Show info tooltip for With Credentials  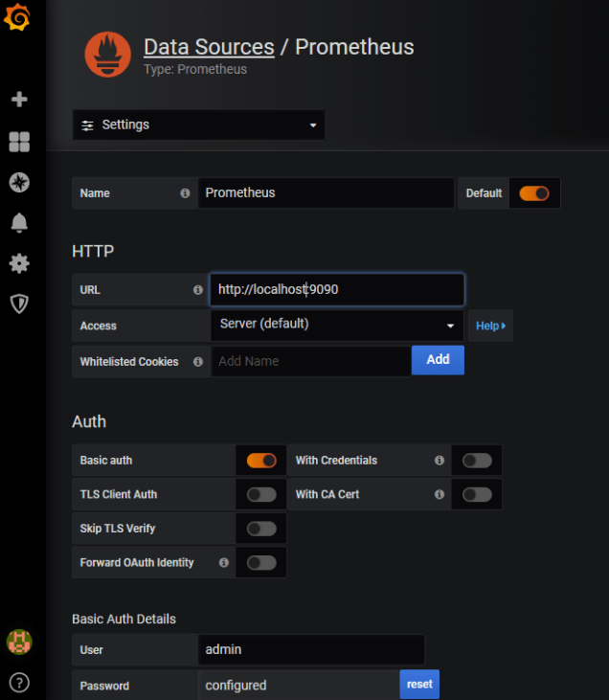pyautogui.click(x=440, y=461)
